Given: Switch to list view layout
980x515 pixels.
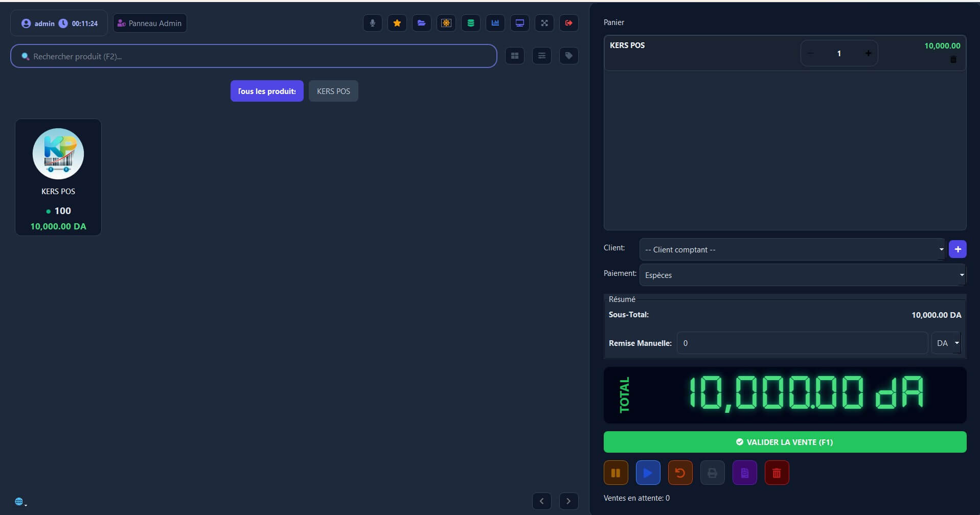Looking at the screenshot, I should click(541, 56).
